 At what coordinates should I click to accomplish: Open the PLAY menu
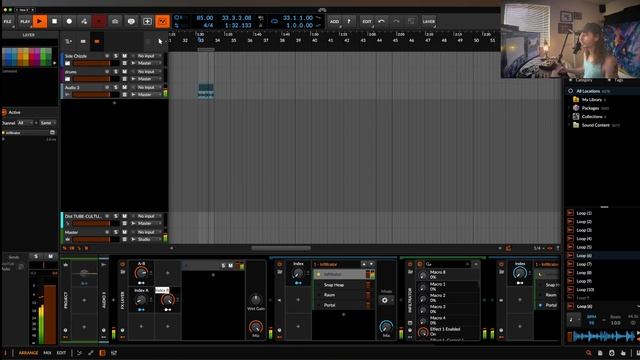pyautogui.click(x=25, y=21)
